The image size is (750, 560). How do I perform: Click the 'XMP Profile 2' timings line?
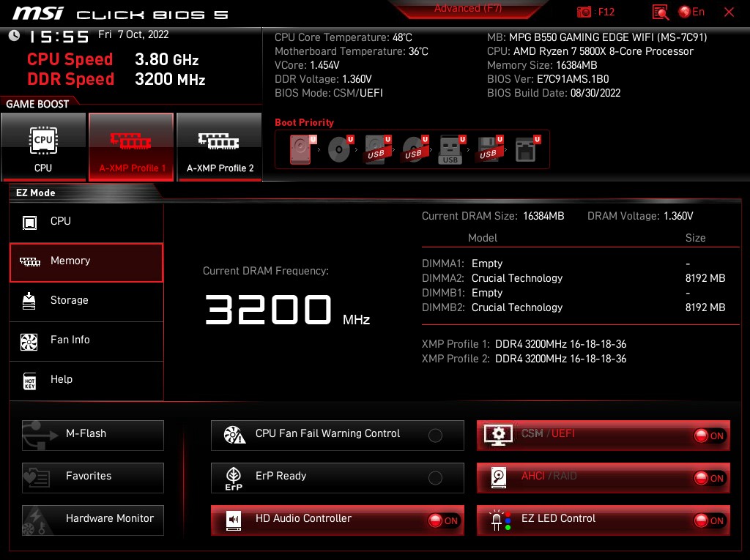pos(524,359)
